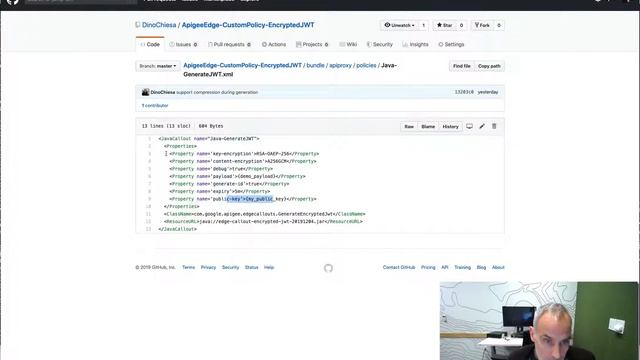Switch to the Code tab

tap(150, 44)
